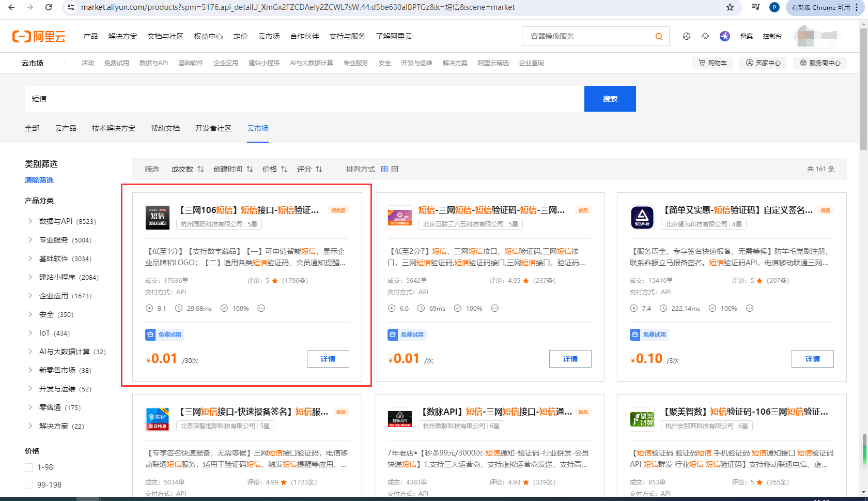868x501 pixels.
Task: Switch to the 帮助文档 tab
Action: (x=165, y=128)
